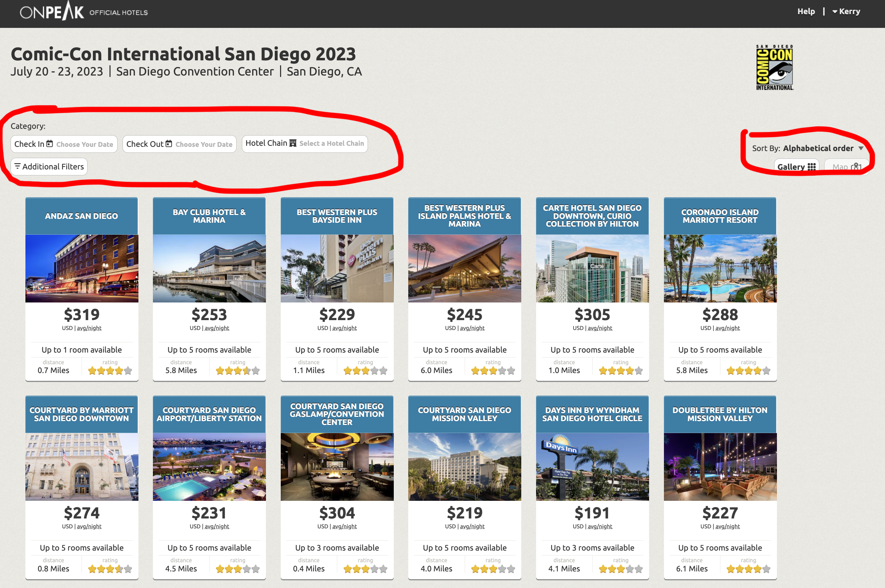Click 'Up to 1 room available' text

(x=82, y=350)
